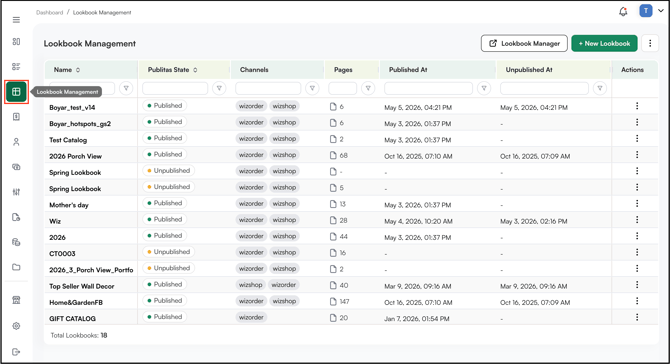The height and width of the screenshot is (364, 670).
Task: Open actions menu for GIFT CATALOG
Action: (637, 317)
